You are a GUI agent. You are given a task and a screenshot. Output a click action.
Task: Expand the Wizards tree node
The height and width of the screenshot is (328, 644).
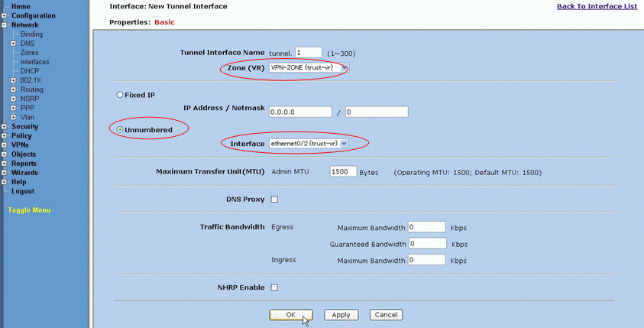pyautogui.click(x=4, y=173)
